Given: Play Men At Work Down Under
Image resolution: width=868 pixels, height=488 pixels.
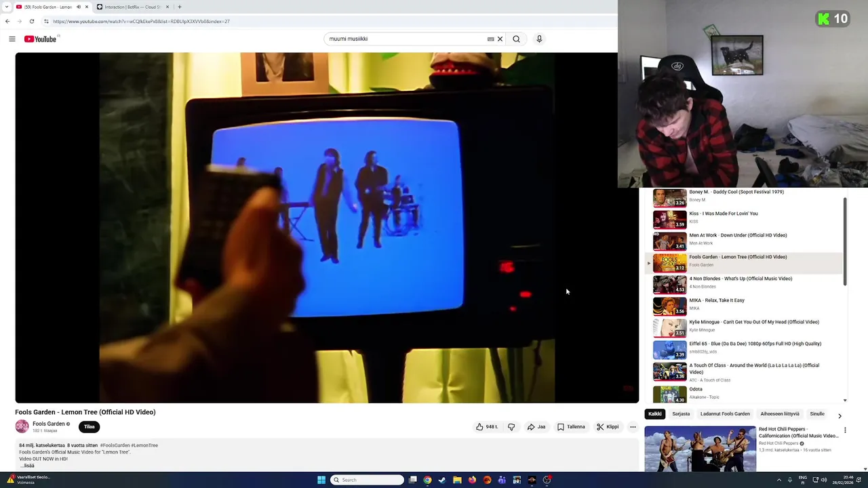Looking at the screenshot, I should tap(743, 241).
